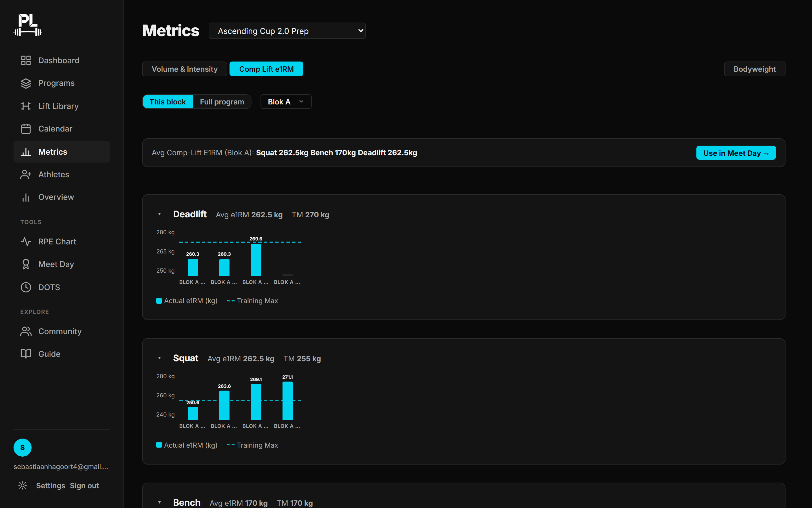Viewport: 812px width, 508px height.
Task: Open Settings link at bottom
Action: 51,486
